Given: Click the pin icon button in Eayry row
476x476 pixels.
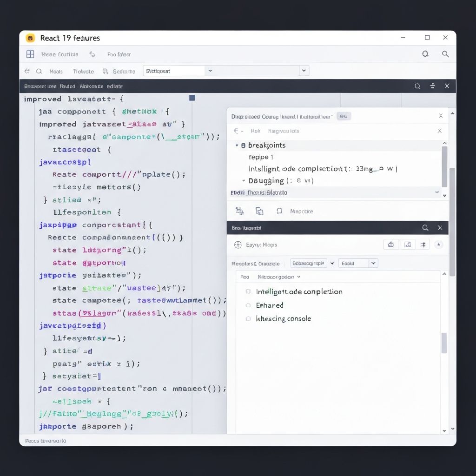Looking at the screenshot, I should point(423,245).
